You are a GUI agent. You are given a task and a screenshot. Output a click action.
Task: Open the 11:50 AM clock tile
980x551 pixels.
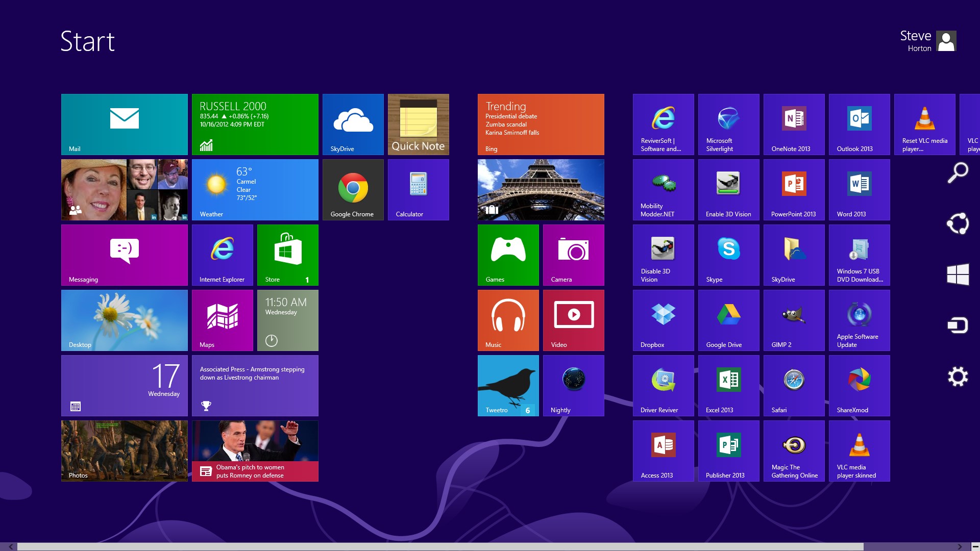pyautogui.click(x=288, y=320)
